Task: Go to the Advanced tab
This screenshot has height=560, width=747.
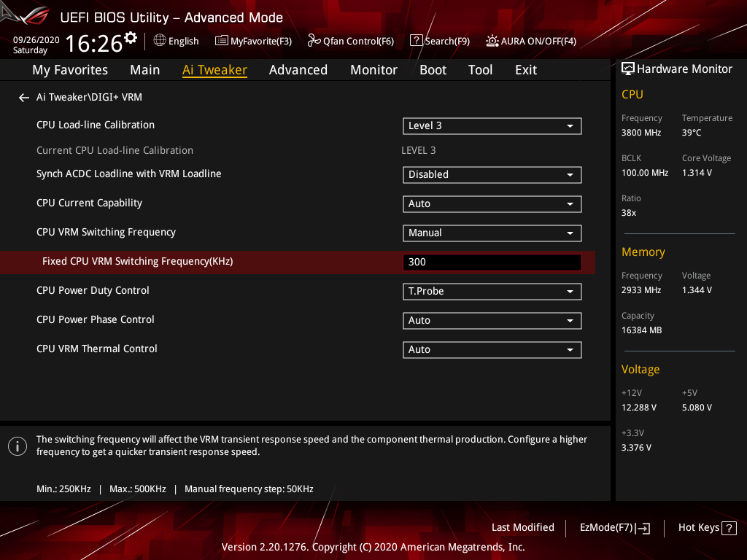Action: (298, 70)
